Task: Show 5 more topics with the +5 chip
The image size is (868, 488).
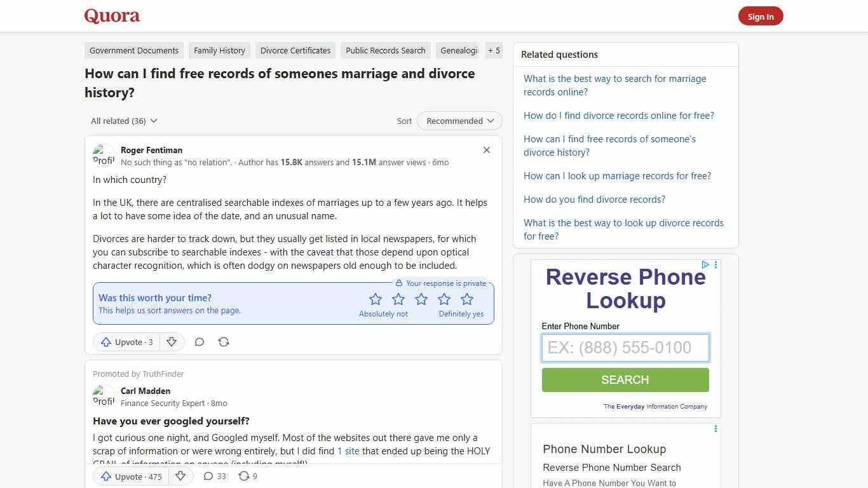Action: 494,50
